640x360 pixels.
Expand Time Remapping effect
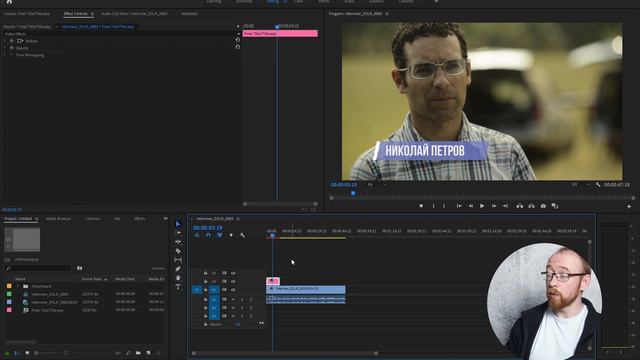tap(5, 55)
